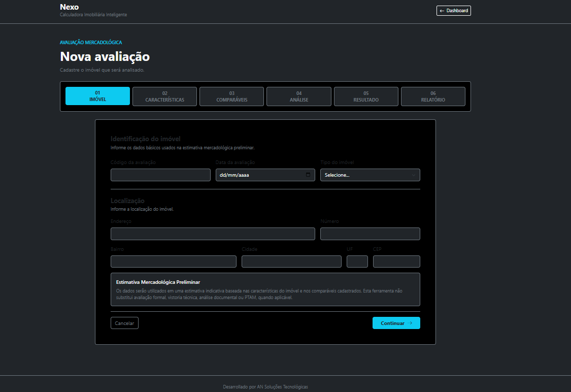Click the CEP input field

coord(396,262)
